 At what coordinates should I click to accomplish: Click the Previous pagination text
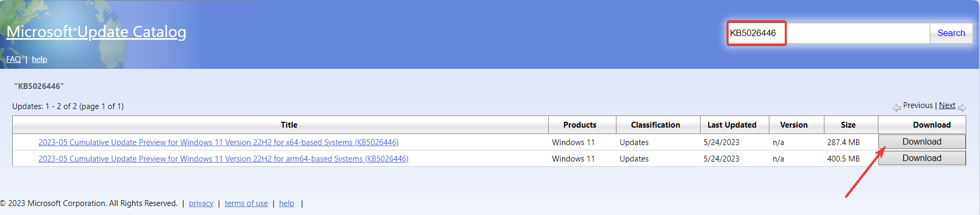[918, 105]
